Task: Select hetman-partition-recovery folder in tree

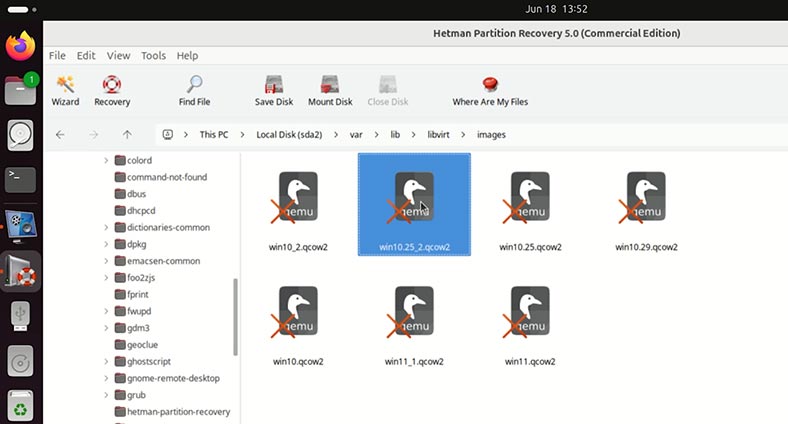Action: pos(172,411)
